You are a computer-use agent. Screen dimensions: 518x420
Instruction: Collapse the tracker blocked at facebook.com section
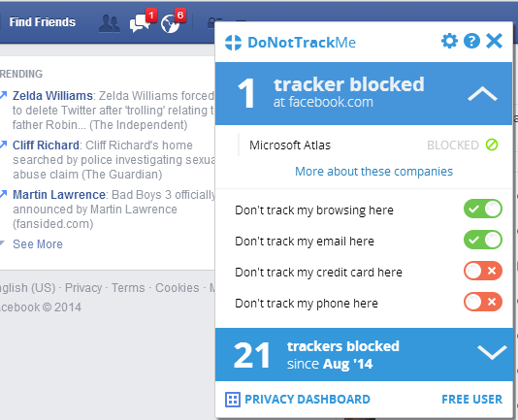pyautogui.click(x=482, y=93)
